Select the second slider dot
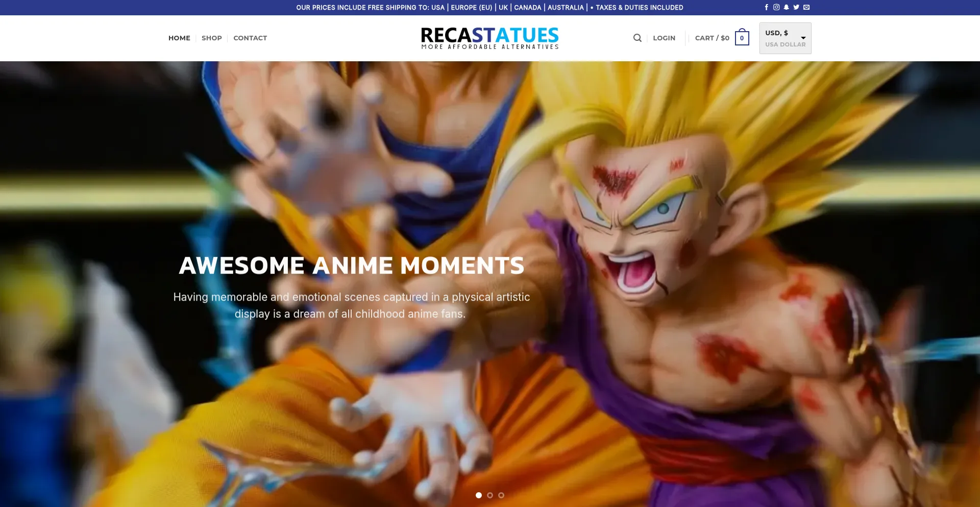The height and width of the screenshot is (507, 980). click(x=490, y=495)
